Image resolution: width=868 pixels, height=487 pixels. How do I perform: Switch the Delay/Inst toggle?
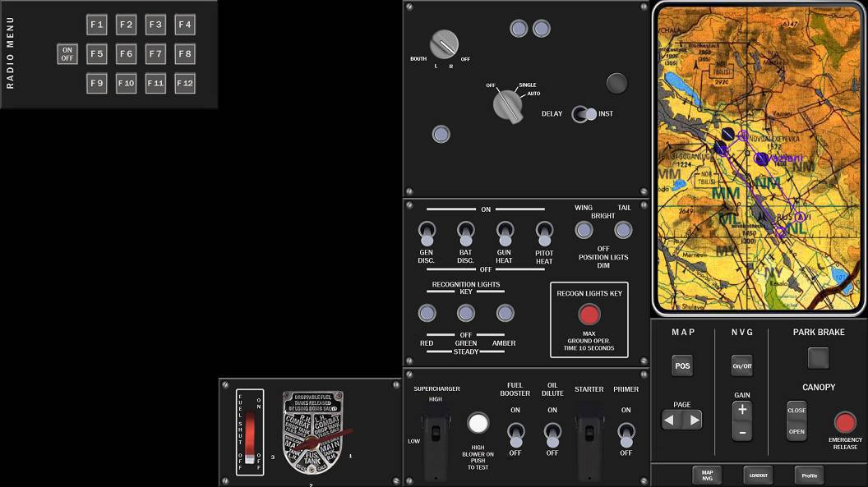click(x=585, y=114)
